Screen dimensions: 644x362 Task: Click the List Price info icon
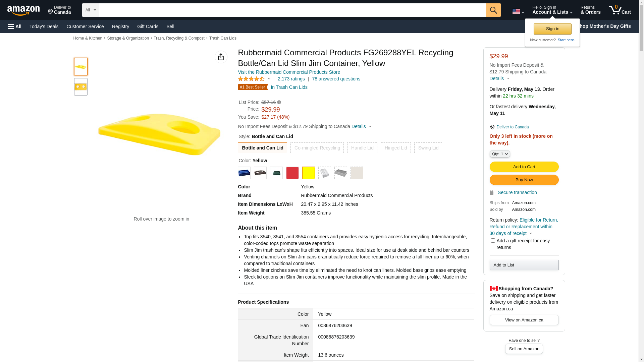coord(279,102)
